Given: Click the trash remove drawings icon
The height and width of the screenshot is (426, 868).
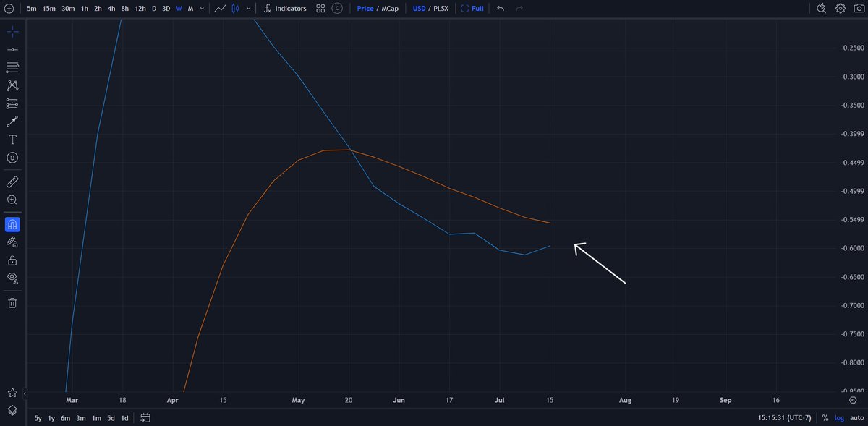Looking at the screenshot, I should (x=12, y=303).
